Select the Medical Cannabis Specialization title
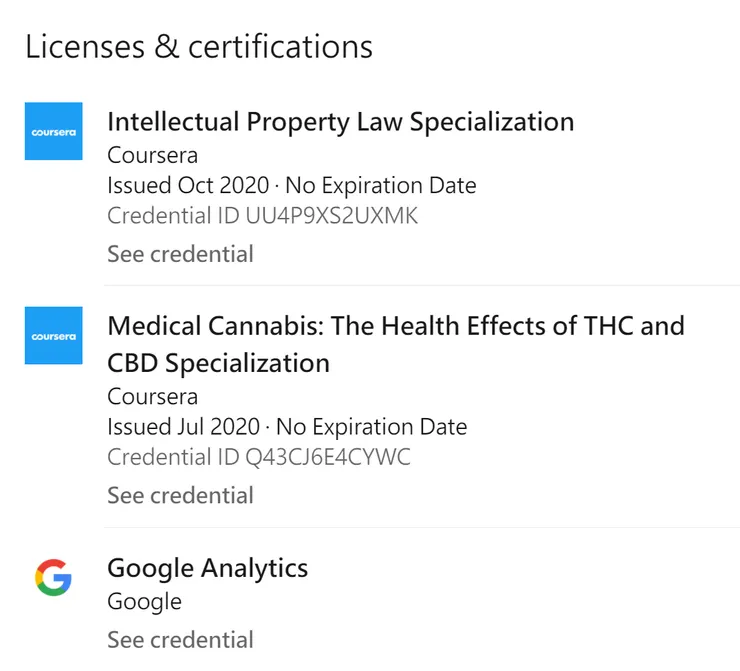Screen dimensions: 740x671 pyautogui.click(x=395, y=326)
